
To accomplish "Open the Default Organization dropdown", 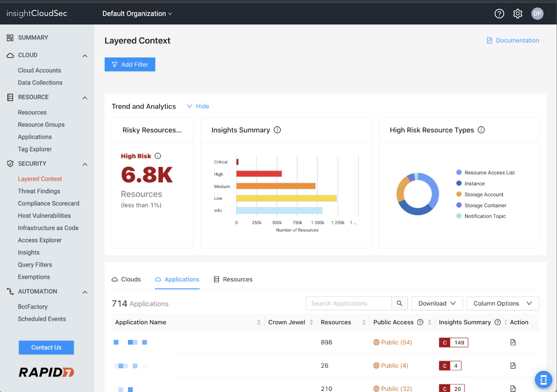I will tap(137, 14).
